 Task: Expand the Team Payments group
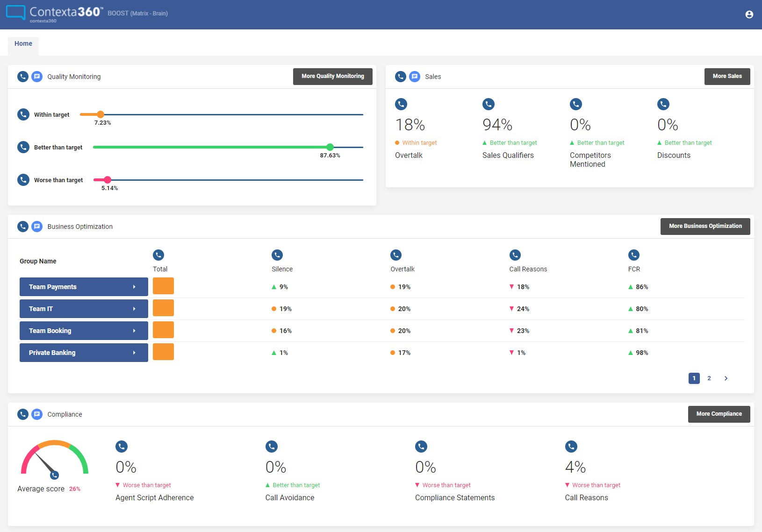pos(84,287)
